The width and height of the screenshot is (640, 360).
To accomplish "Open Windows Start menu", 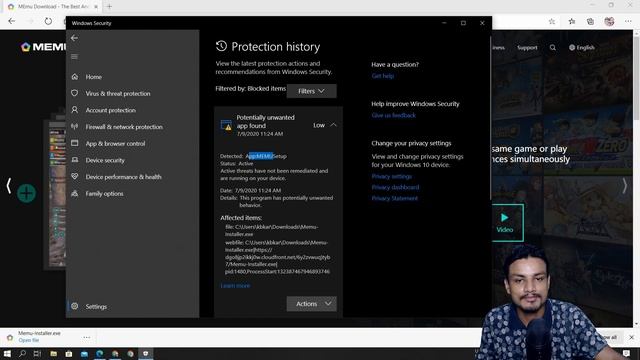I will pos(7,353).
